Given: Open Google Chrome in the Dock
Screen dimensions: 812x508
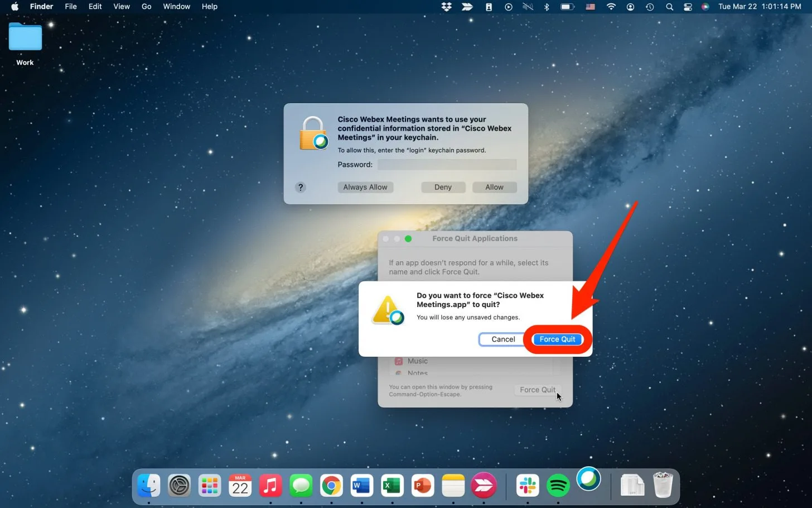Looking at the screenshot, I should [331, 486].
